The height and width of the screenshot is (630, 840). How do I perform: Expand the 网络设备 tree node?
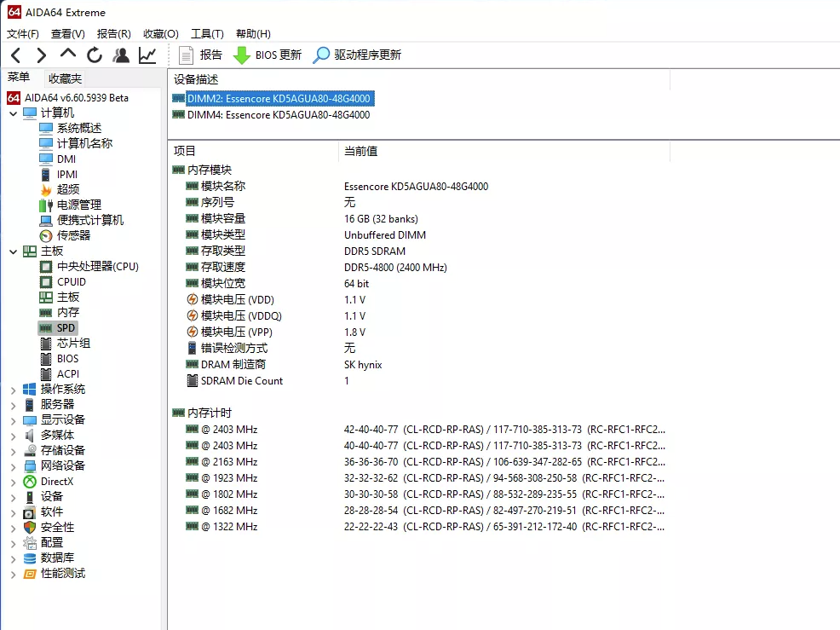14,466
